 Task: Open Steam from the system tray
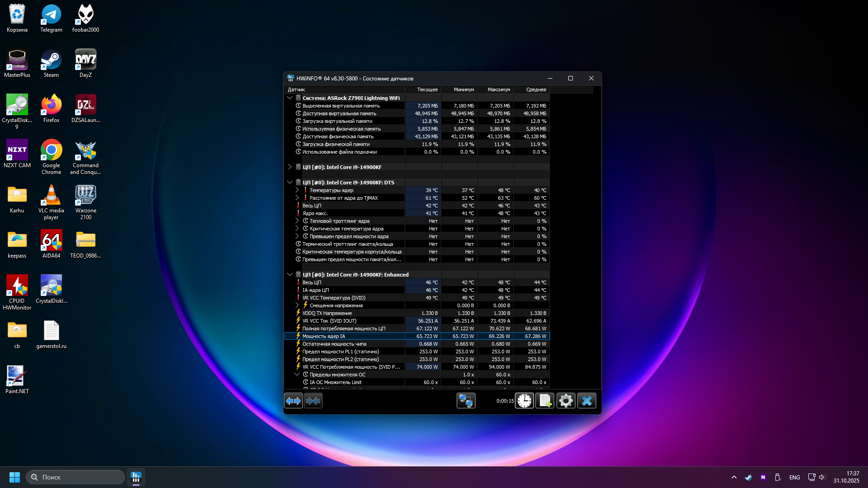[x=748, y=477]
